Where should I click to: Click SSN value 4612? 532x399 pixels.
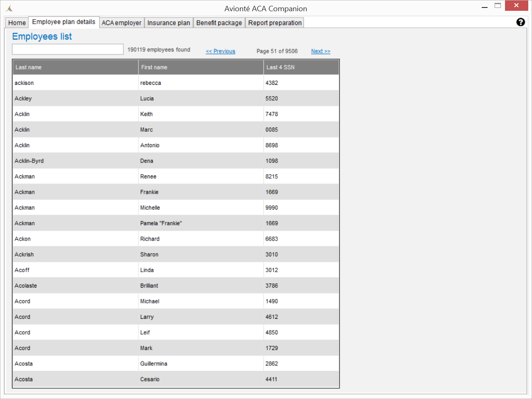tap(272, 317)
